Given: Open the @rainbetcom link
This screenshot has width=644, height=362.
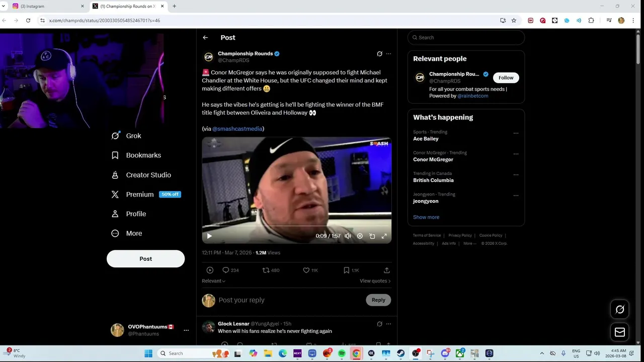Looking at the screenshot, I should pyautogui.click(x=472, y=96).
